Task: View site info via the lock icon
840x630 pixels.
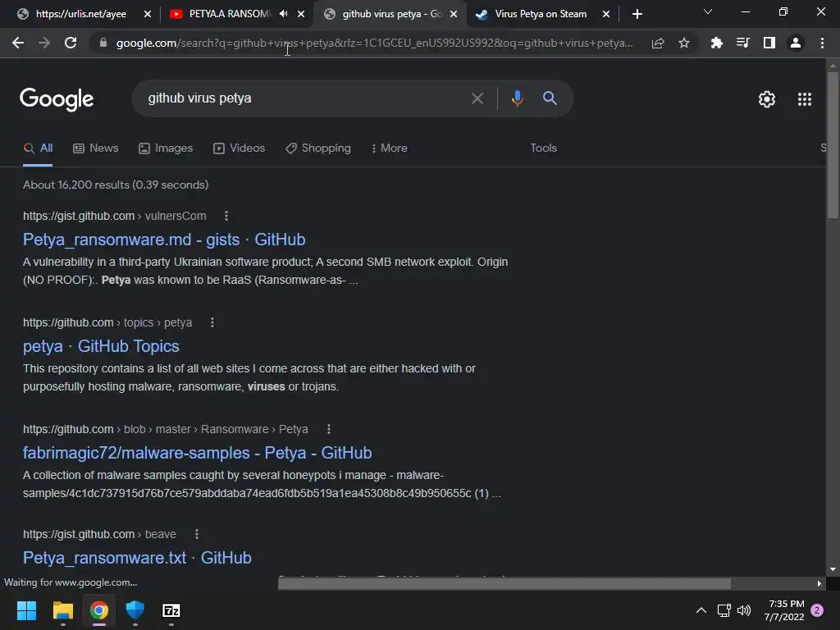Action: pyautogui.click(x=103, y=43)
